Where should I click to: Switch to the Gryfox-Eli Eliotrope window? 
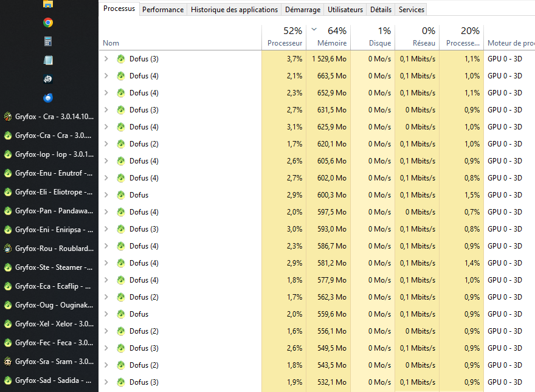tap(49, 192)
